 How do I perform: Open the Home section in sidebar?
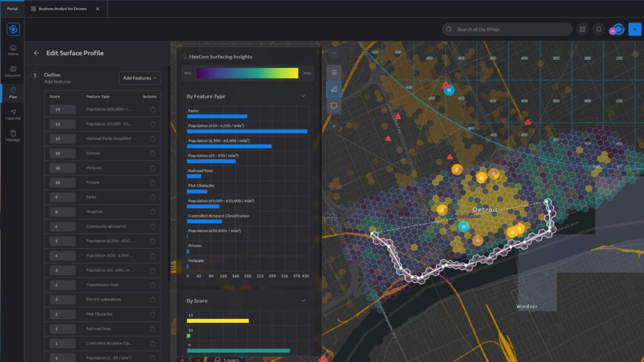(13, 50)
